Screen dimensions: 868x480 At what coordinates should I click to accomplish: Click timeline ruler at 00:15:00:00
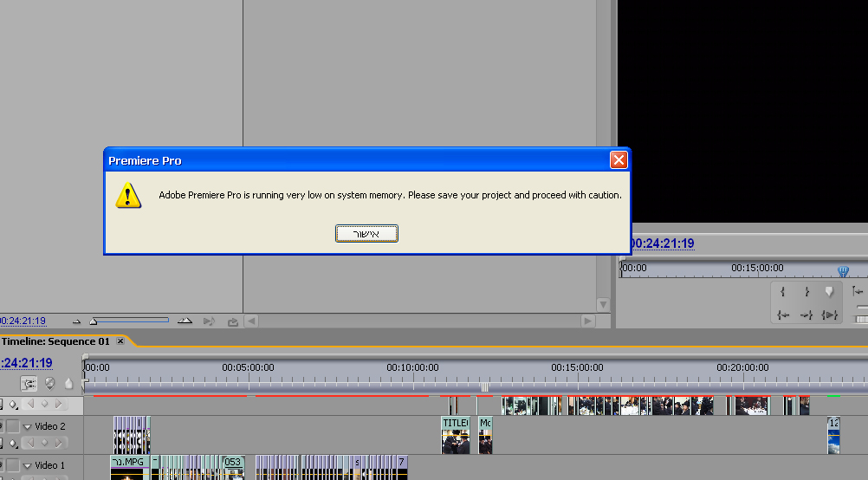coord(578,367)
